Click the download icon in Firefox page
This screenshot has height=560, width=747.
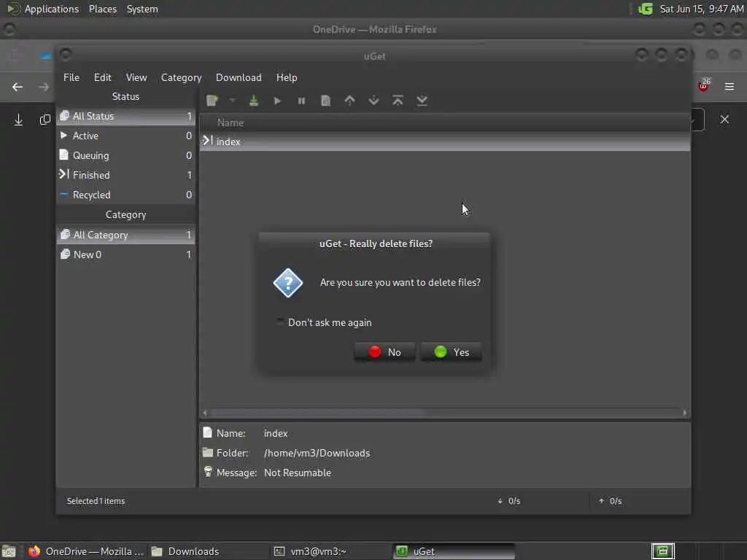[18, 119]
